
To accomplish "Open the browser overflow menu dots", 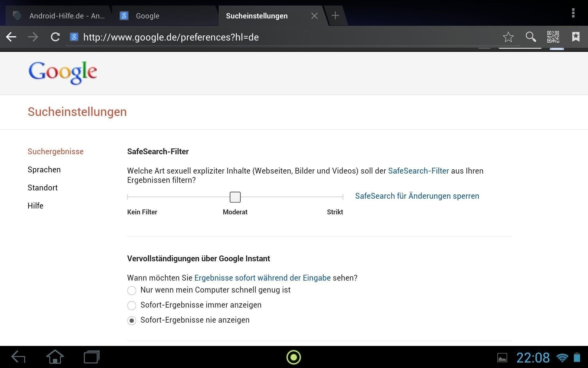I will point(573,13).
